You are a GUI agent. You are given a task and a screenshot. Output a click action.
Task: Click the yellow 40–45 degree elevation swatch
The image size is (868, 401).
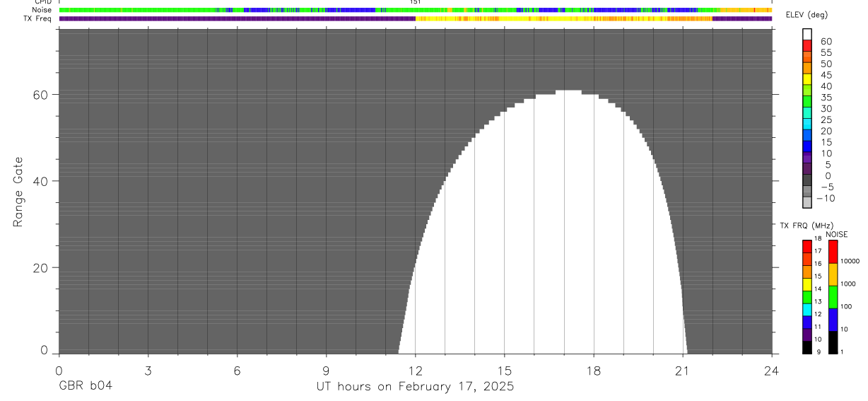tap(807, 80)
